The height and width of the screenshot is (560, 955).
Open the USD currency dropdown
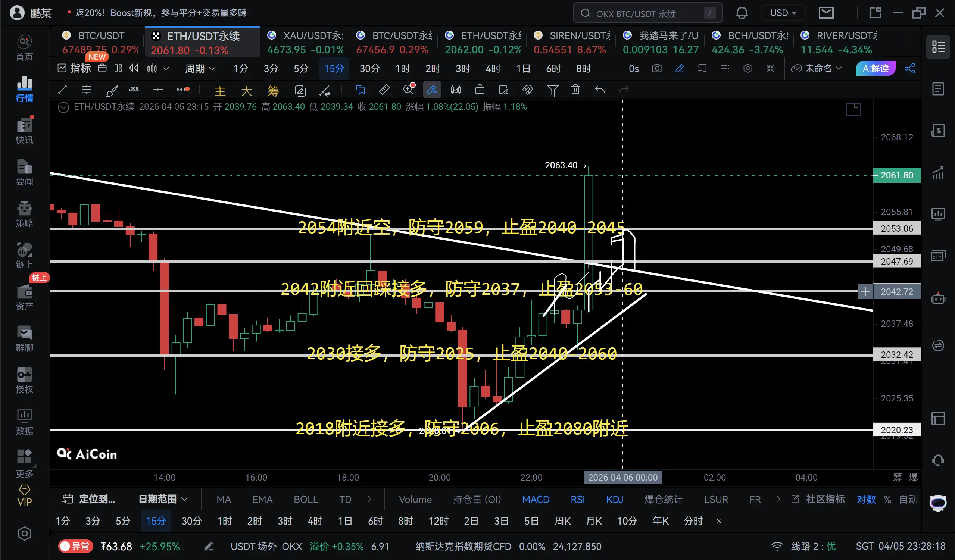point(783,13)
